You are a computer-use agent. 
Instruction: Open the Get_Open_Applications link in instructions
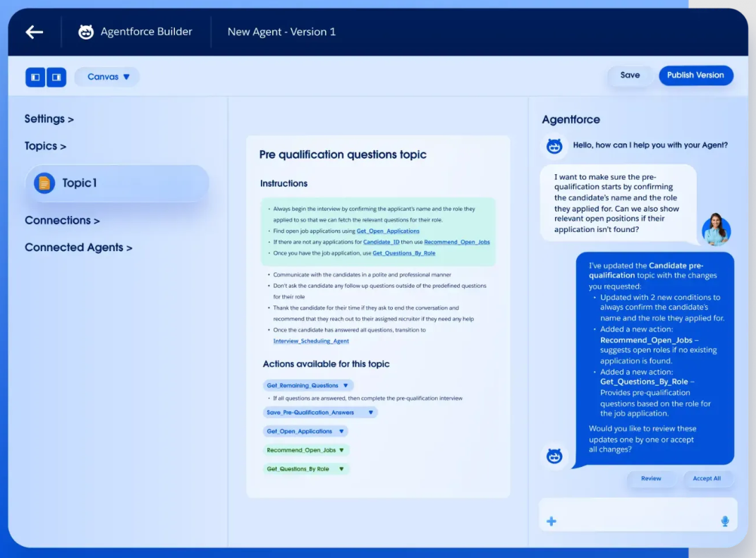(388, 231)
